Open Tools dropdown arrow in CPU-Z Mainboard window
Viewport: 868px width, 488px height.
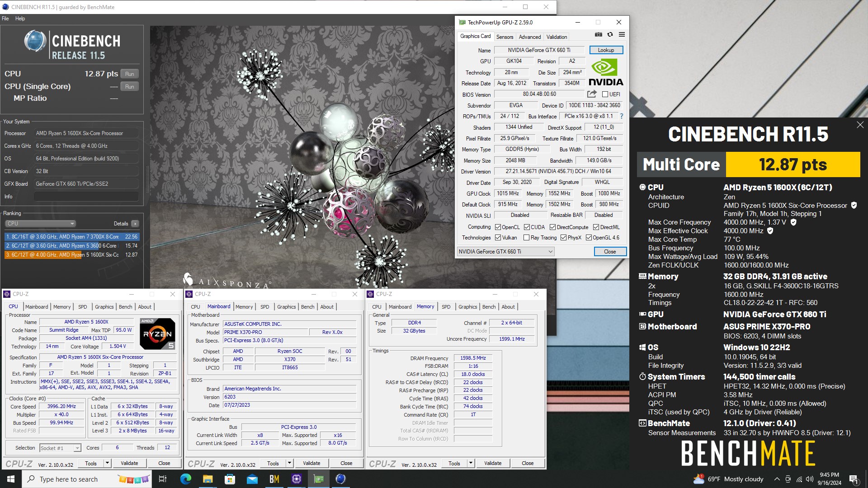pyautogui.click(x=289, y=463)
